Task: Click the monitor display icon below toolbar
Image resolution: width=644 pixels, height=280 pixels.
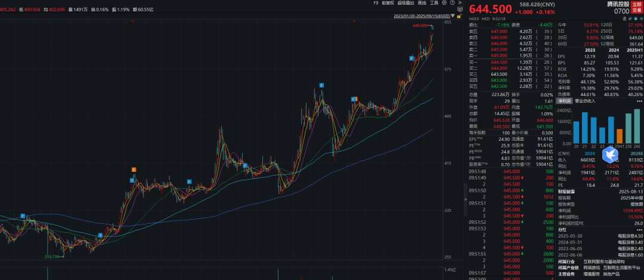Action: (460, 9)
